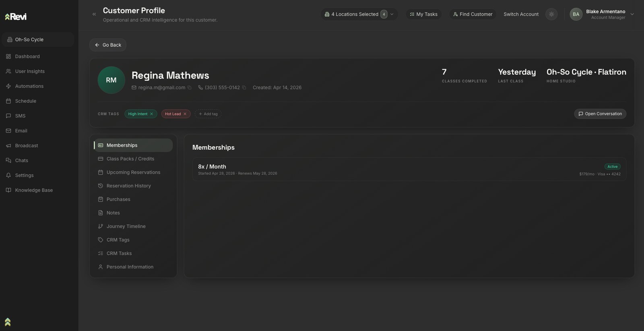Expand the Blake Armentano account menu
The image size is (644, 331).
632,14
